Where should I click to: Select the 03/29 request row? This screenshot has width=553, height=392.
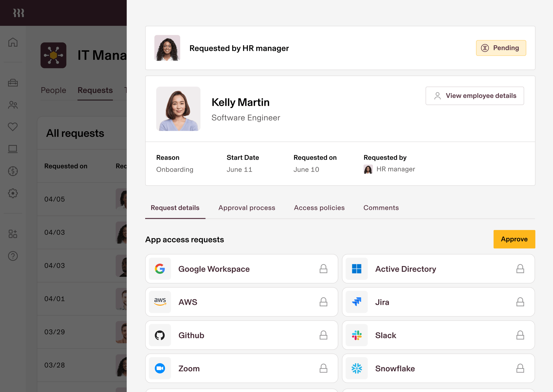pyautogui.click(x=82, y=332)
